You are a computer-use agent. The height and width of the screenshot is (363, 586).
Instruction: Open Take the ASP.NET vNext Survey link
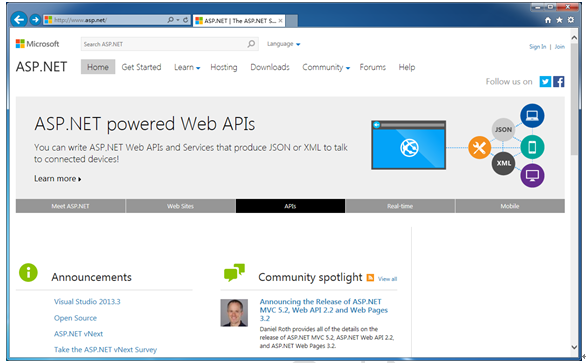tap(105, 350)
